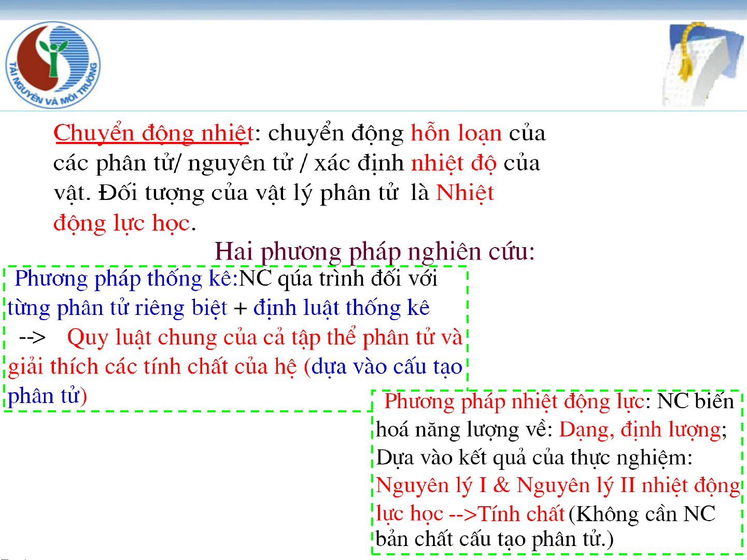Click the red text "Dạng, định lượng"
Viewport: 747px width, 560px height.
coord(640,429)
